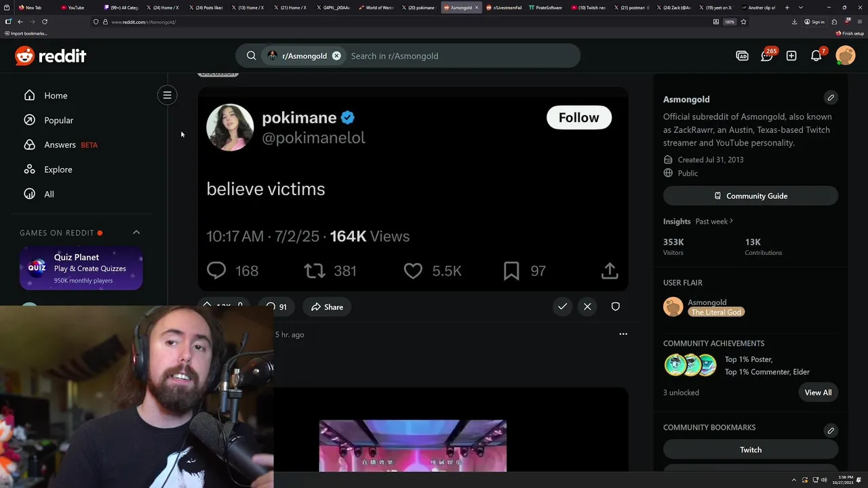
Task: Click Sign in browser account button
Action: coord(814,22)
